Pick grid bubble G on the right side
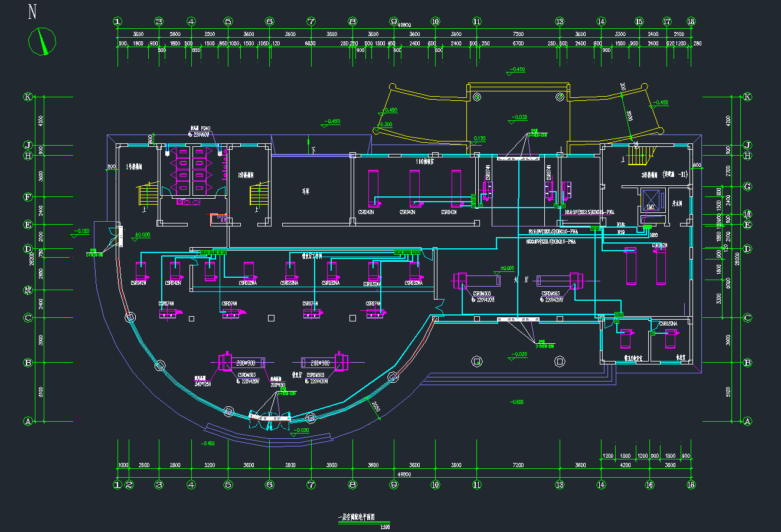This screenshot has width=781, height=532. click(747, 186)
